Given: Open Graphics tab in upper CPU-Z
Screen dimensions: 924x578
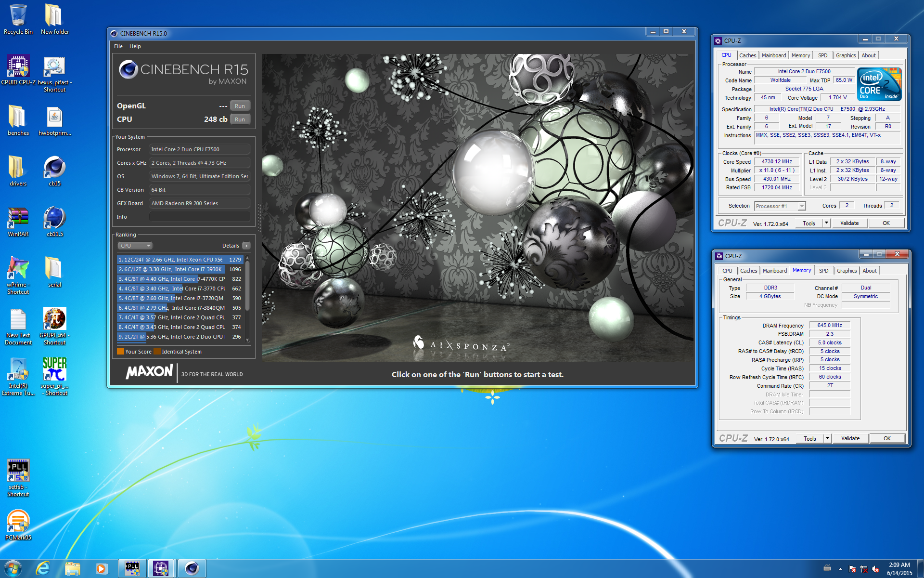Looking at the screenshot, I should point(846,55).
